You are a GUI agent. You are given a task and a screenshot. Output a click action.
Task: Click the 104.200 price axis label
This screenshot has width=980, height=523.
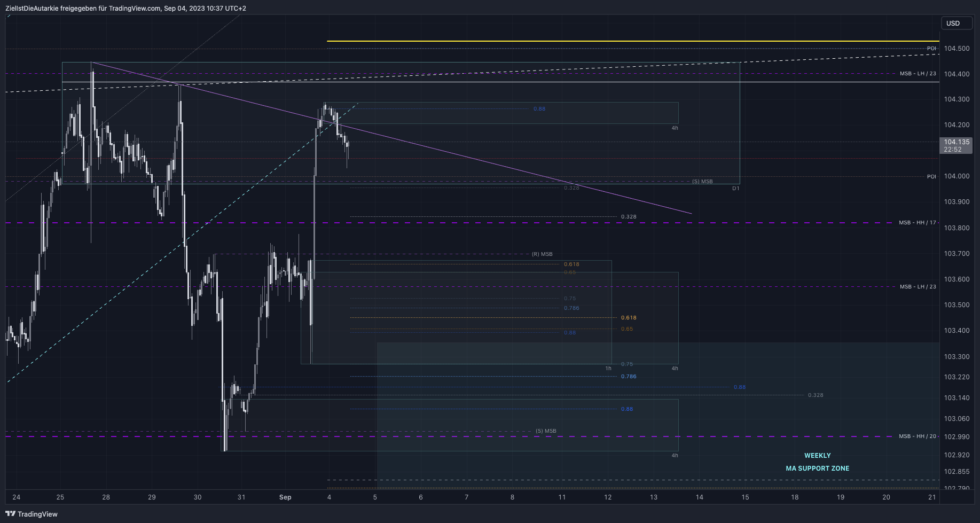tap(957, 125)
